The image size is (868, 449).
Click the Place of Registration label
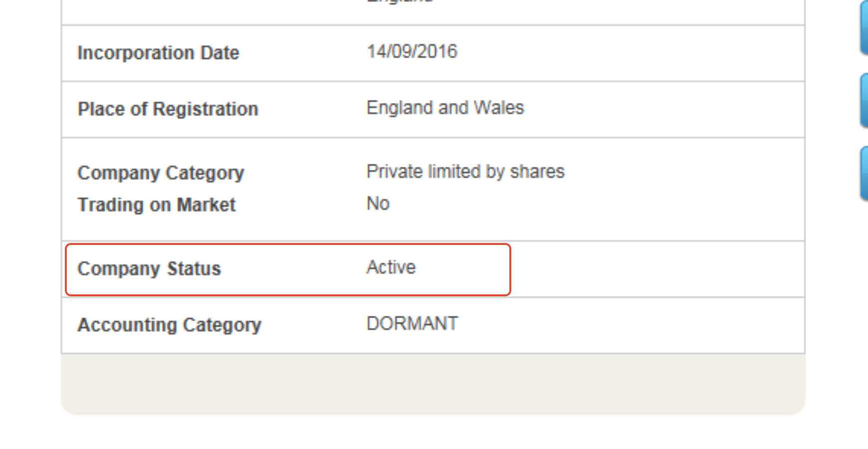click(168, 109)
